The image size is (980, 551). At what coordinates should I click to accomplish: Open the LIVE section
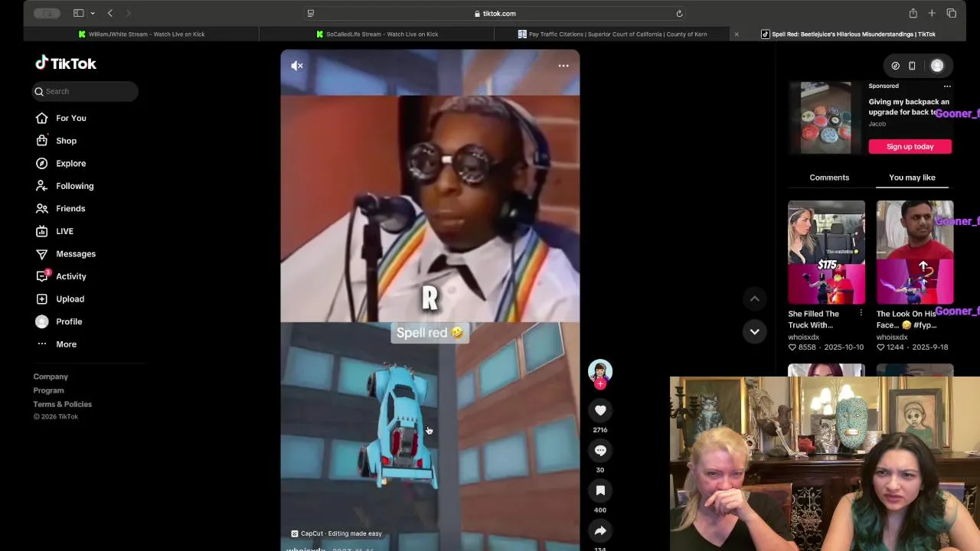click(54, 231)
